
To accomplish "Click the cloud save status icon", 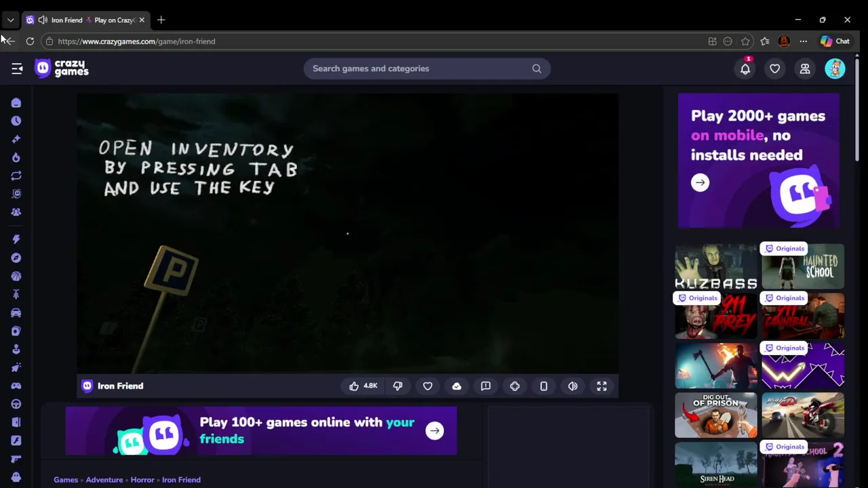I will [456, 386].
